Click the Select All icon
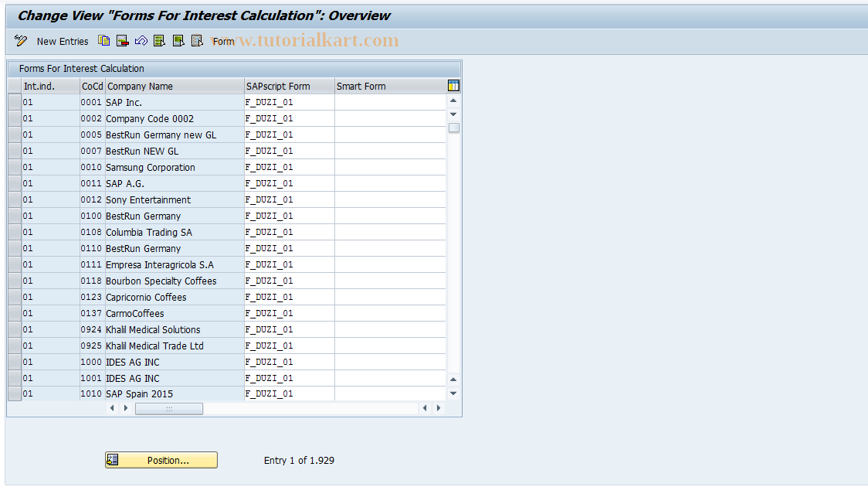This screenshot has height=487, width=868. pos(159,40)
